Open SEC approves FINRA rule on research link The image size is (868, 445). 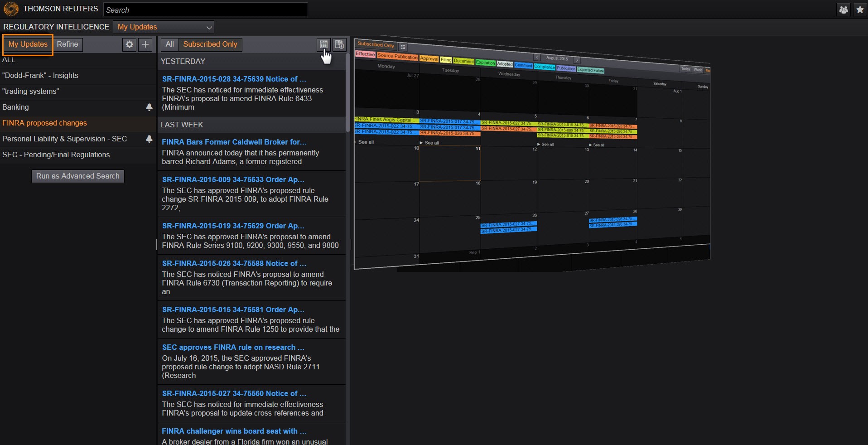coord(233,348)
